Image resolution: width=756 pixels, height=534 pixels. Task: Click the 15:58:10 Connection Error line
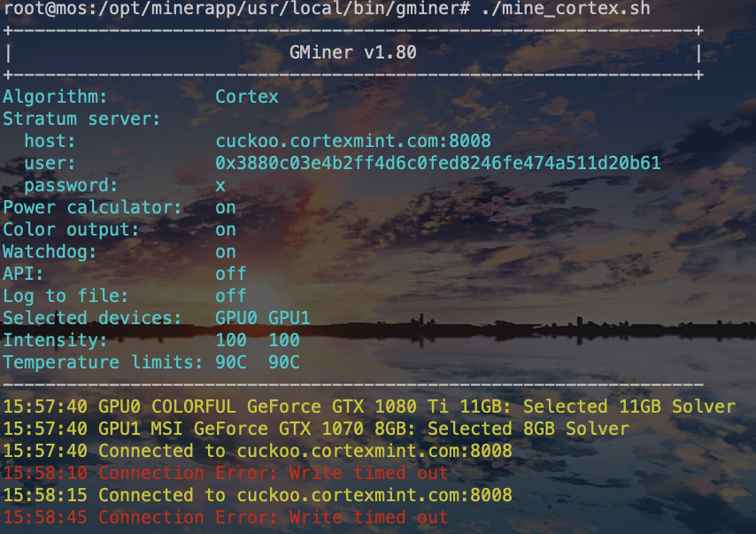point(226,473)
